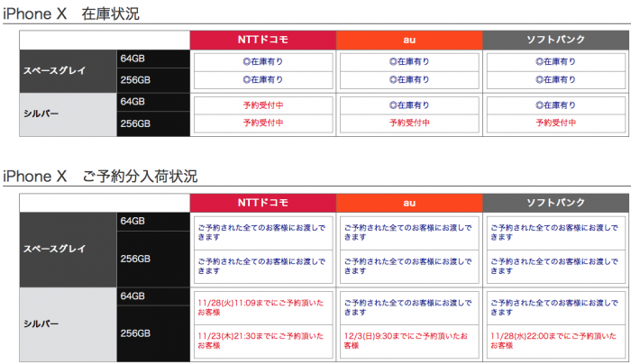
Task: Click スペースグレイ row label in ご予約分入荷状況 table
Action: point(68,250)
